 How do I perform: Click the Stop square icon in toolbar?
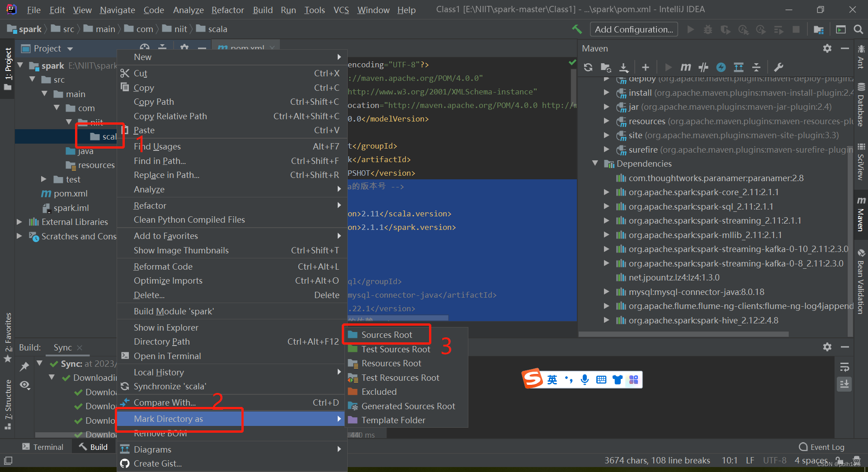click(x=796, y=29)
